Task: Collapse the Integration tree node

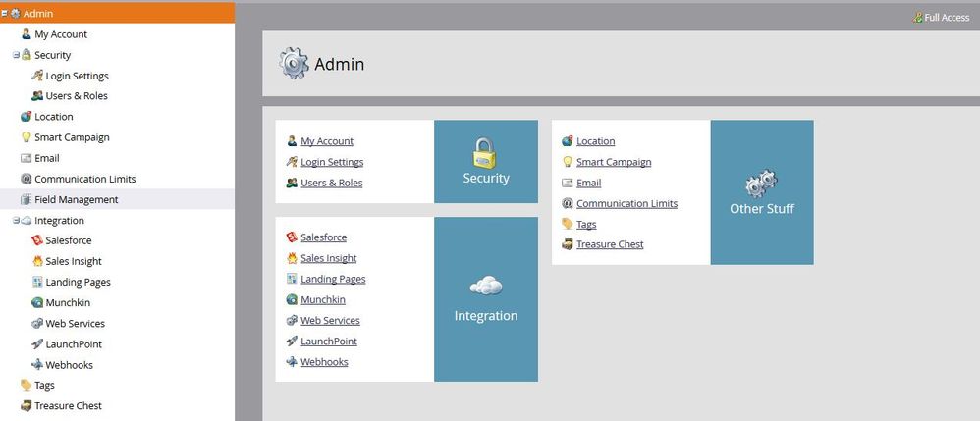Action: (x=16, y=221)
